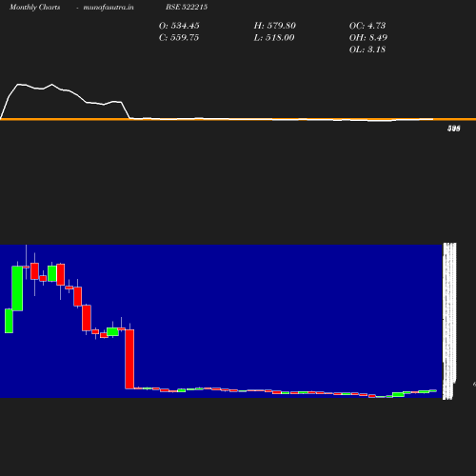The width and height of the screenshot is (476, 476).
Task: Click the 'BSE 522215' ticker label
Action: [187, 7]
